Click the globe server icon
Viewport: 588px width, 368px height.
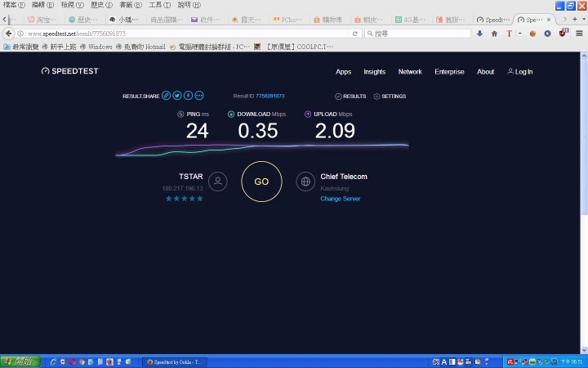[x=305, y=182]
